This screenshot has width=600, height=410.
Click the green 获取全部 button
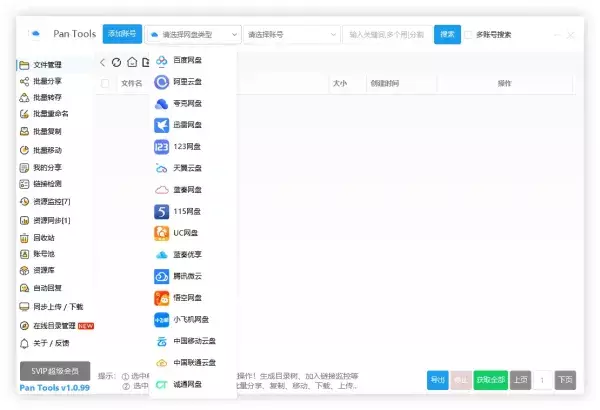491,380
